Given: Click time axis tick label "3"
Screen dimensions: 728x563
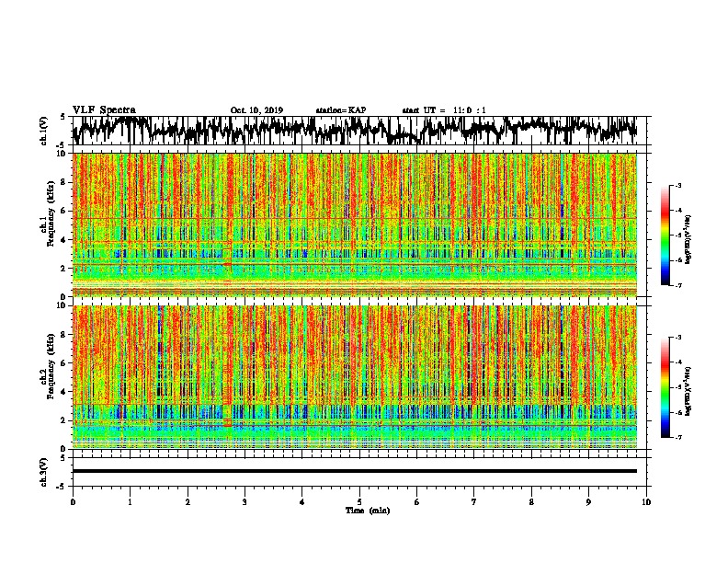Looking at the screenshot, I should pyautogui.click(x=245, y=501).
